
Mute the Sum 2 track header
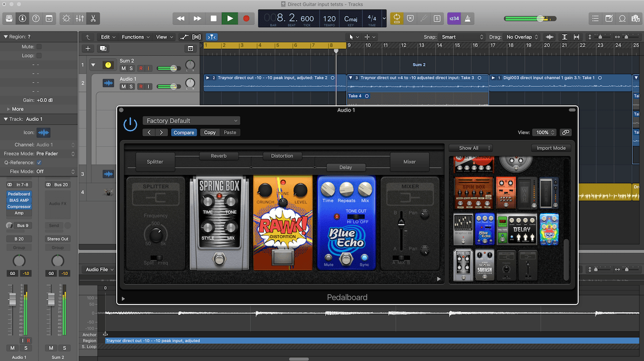124,68
